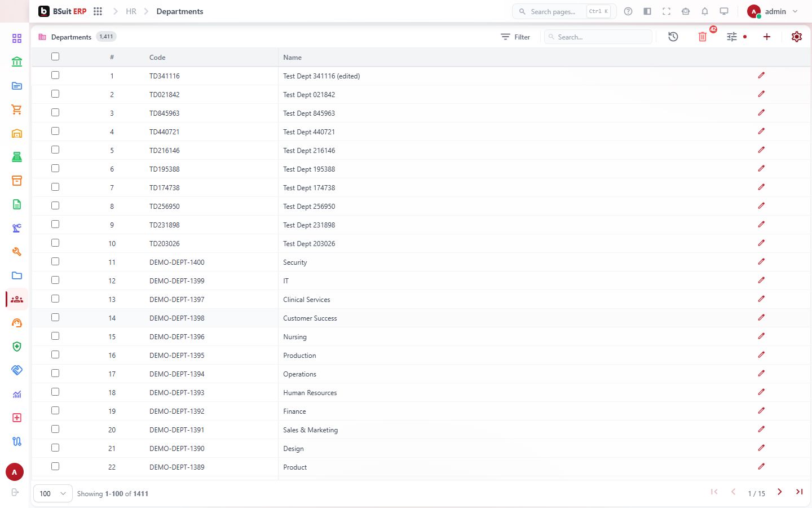The height and width of the screenshot is (508, 812).
Task: Open the robot assistant icon
Action: click(686, 11)
